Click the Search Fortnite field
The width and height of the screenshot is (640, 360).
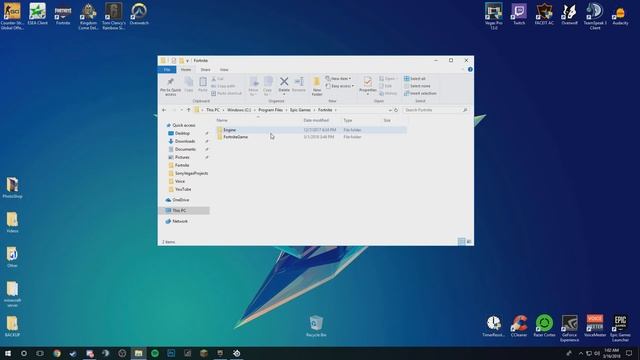(x=435, y=110)
